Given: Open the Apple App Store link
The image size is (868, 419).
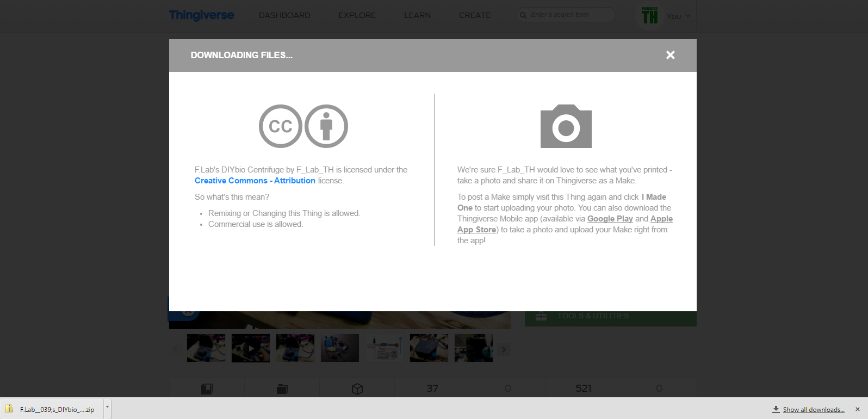Looking at the screenshot, I should click(x=565, y=224).
